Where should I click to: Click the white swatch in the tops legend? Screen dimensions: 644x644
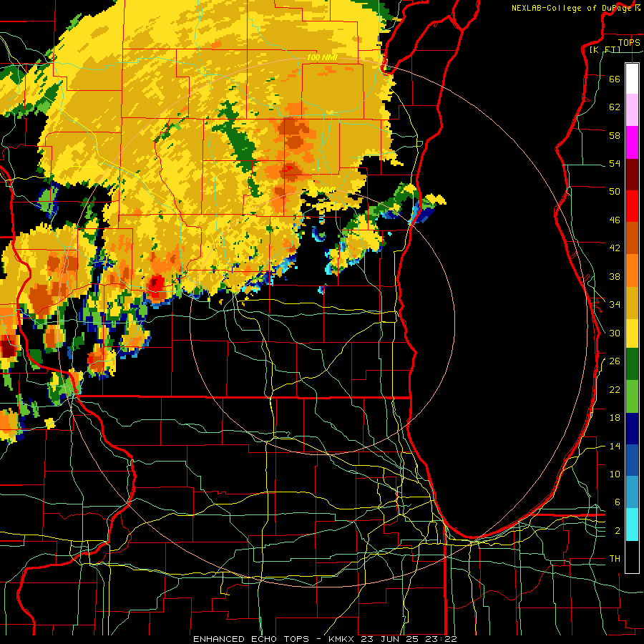click(x=632, y=79)
